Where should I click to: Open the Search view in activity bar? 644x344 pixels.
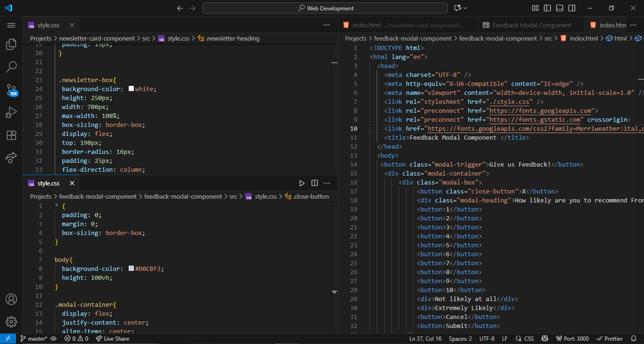tap(11, 67)
